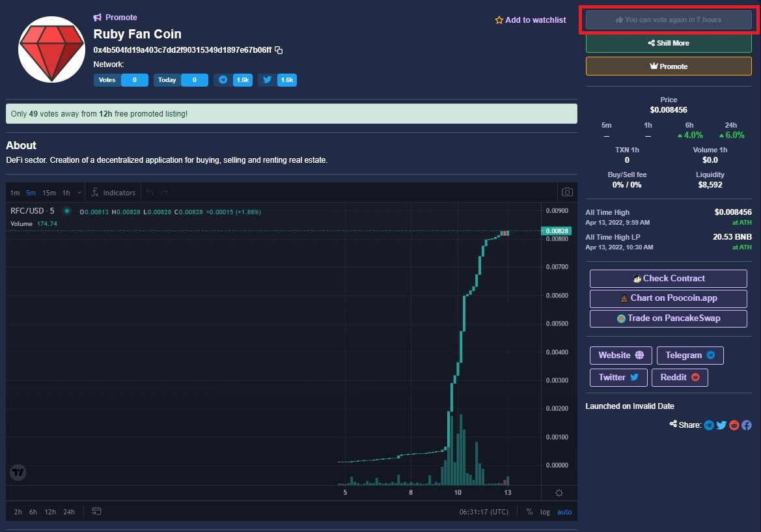This screenshot has height=532, width=761.
Task: Add Ruby Fan Coin to watchlist
Action: 531,20
